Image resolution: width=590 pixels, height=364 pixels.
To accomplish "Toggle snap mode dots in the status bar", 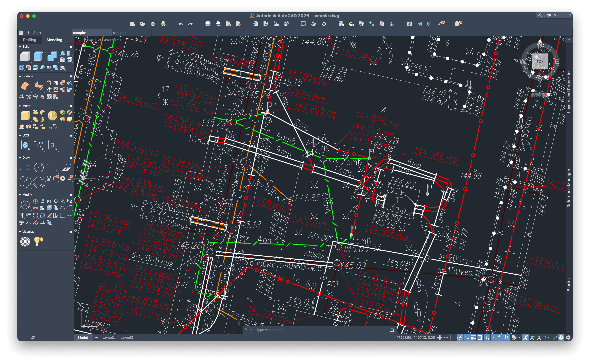I will (446, 337).
